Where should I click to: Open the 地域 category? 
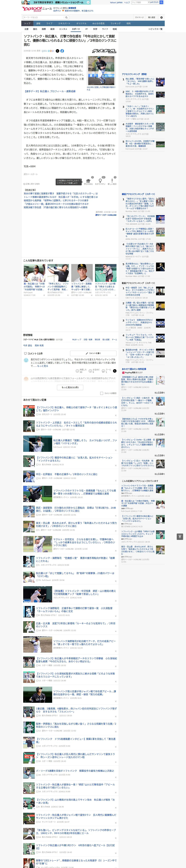(x=114, y=29)
